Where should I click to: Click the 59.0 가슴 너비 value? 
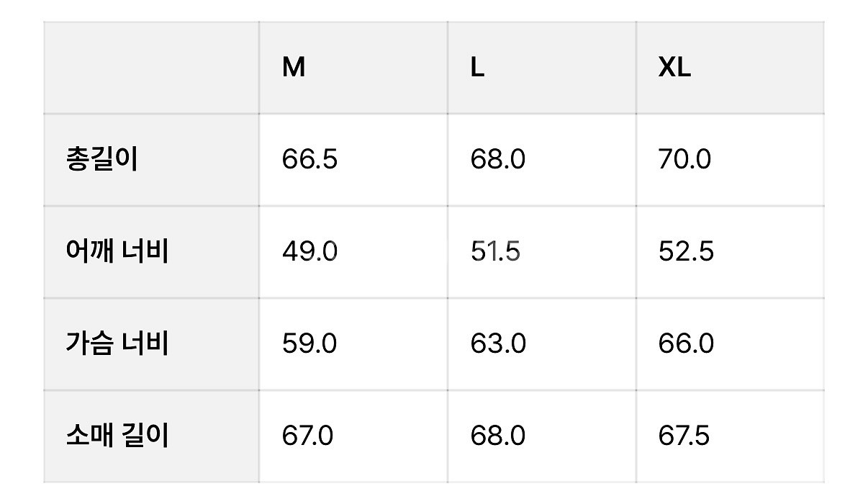(309, 343)
